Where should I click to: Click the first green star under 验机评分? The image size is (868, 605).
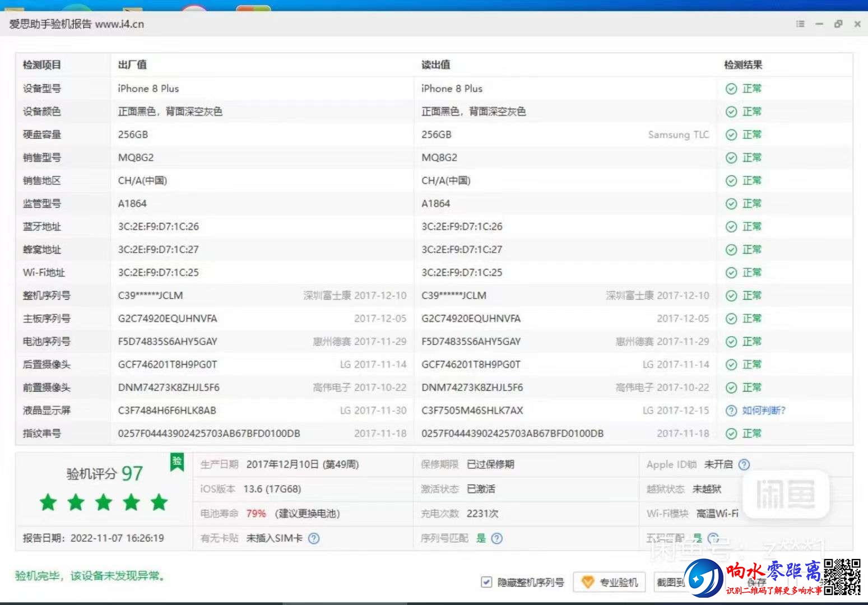(x=48, y=502)
